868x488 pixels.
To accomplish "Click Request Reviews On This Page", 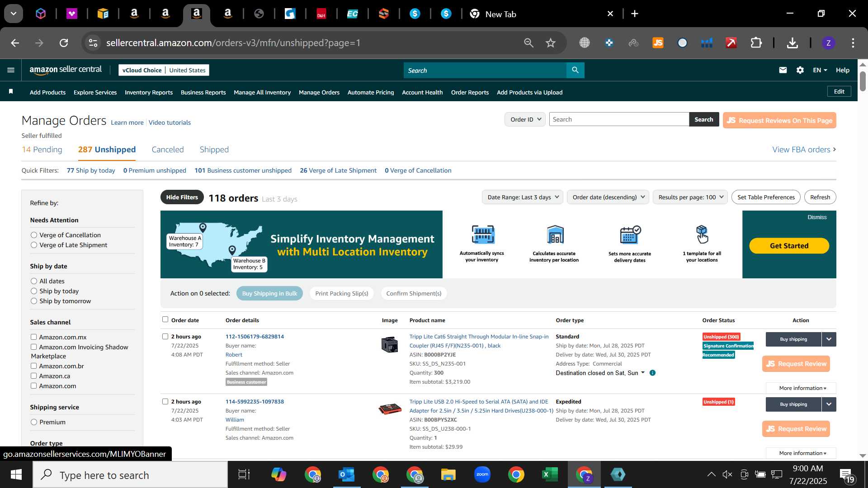I will pos(779,120).
